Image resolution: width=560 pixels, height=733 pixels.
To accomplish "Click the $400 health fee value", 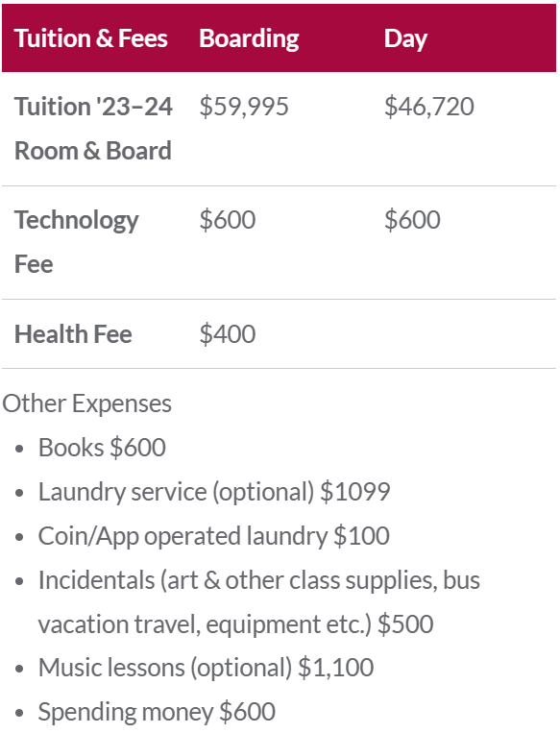I will (228, 334).
